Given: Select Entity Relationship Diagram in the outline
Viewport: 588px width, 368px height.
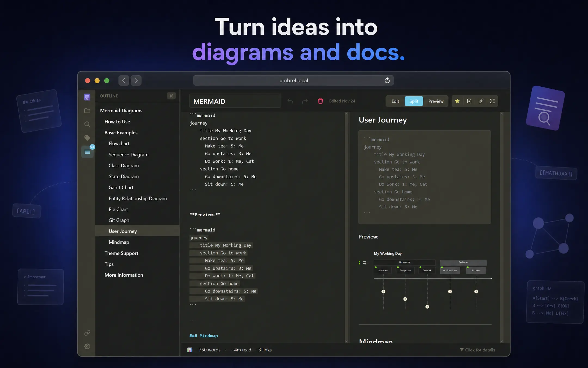Looking at the screenshot, I should click(x=137, y=198).
